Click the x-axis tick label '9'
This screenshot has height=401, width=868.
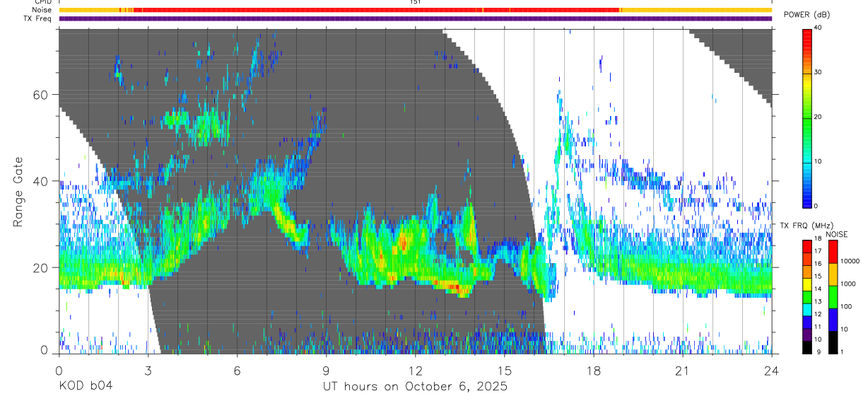point(326,370)
